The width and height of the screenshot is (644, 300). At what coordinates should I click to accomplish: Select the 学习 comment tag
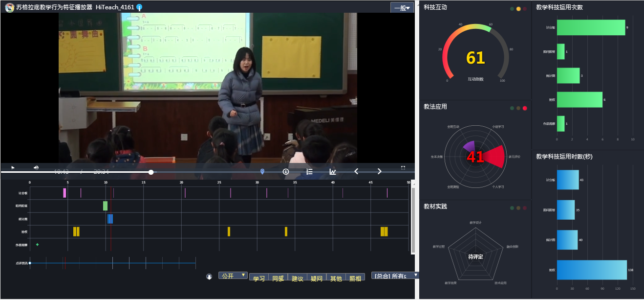(x=259, y=278)
